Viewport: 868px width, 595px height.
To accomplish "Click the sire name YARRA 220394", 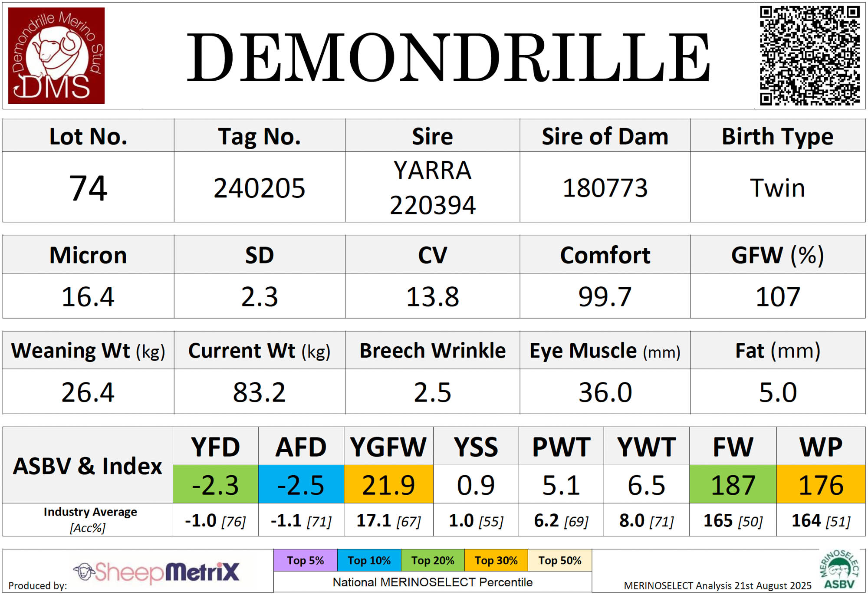I will pyautogui.click(x=432, y=187).
